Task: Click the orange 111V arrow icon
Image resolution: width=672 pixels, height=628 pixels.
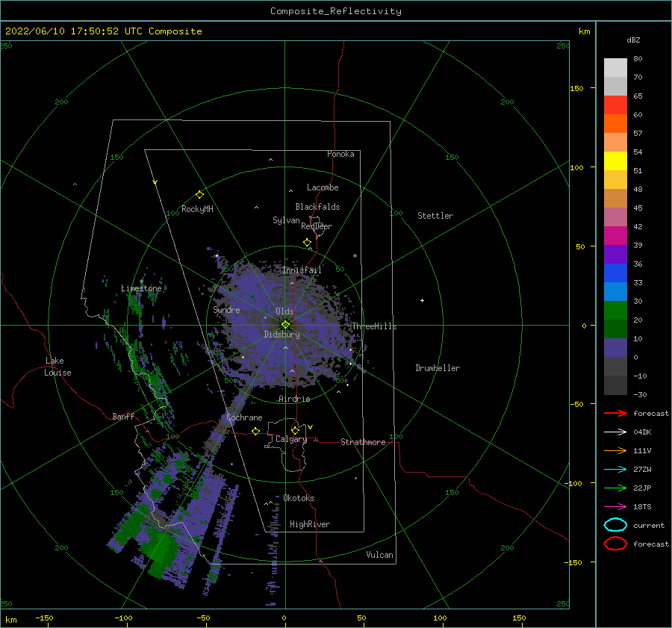Action: click(615, 450)
